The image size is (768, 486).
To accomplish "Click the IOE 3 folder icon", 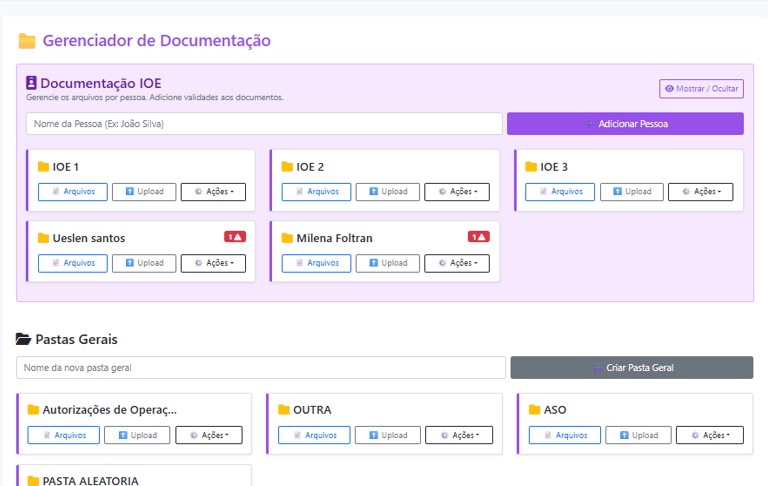I will (x=531, y=167).
